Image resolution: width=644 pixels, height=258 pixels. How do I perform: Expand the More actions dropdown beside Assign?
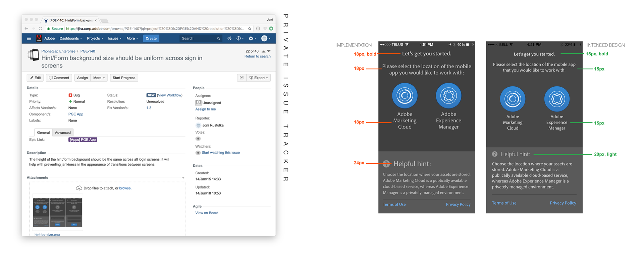click(99, 78)
